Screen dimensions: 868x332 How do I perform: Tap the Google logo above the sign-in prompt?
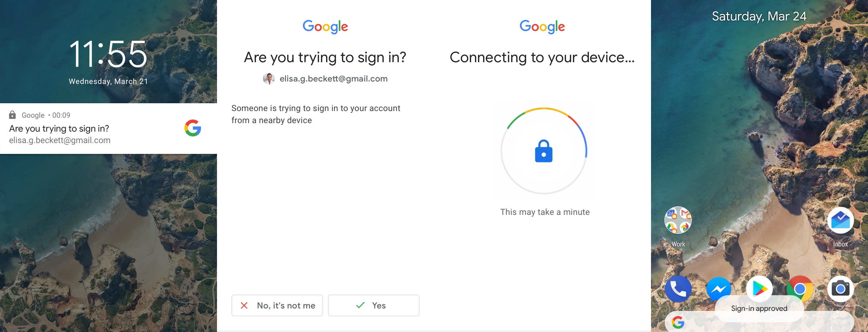[x=325, y=26]
